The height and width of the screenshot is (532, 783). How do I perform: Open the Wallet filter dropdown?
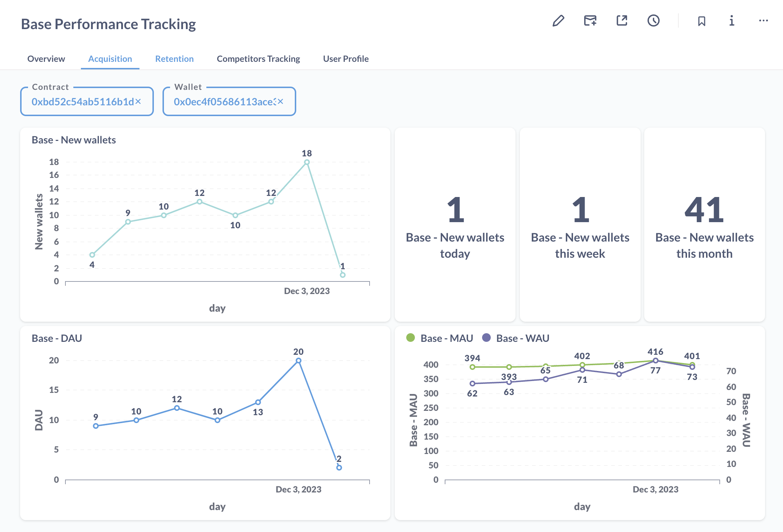[x=229, y=102]
